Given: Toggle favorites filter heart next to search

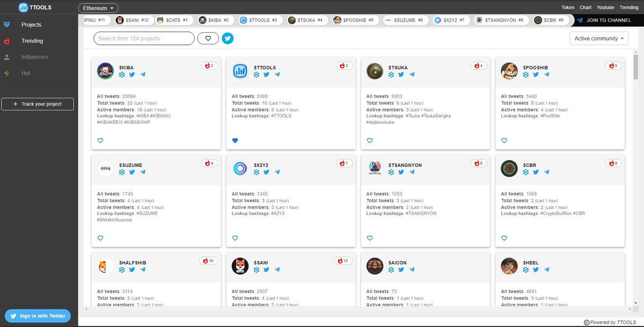Looking at the screenshot, I should pyautogui.click(x=208, y=39).
